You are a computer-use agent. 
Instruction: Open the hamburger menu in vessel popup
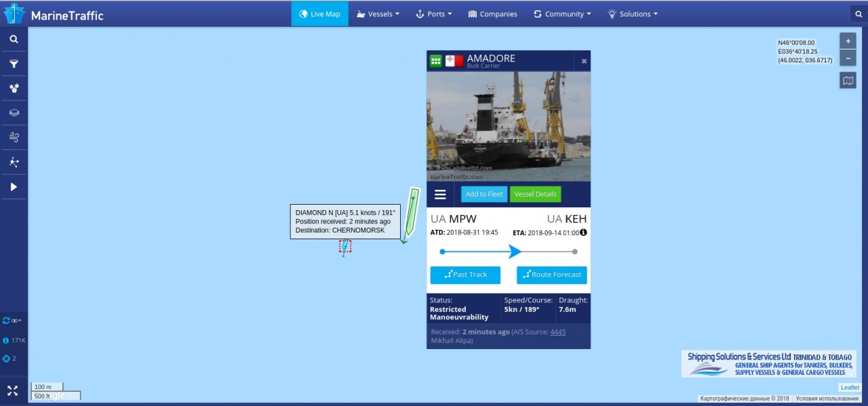tap(440, 195)
